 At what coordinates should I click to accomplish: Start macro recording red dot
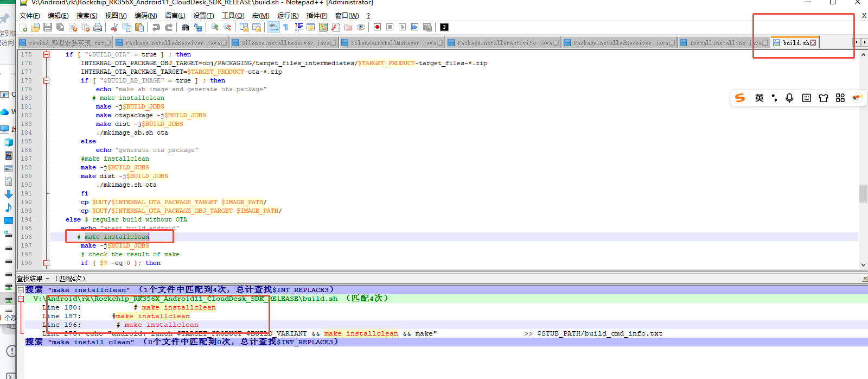[x=377, y=27]
